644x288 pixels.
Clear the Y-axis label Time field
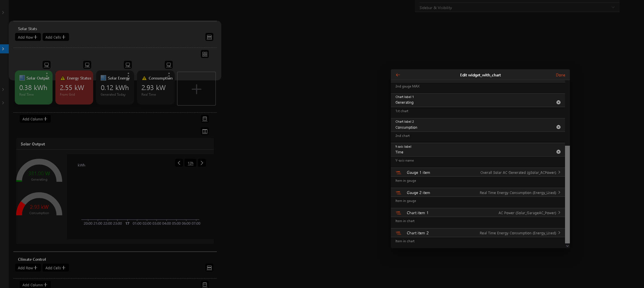point(558,152)
